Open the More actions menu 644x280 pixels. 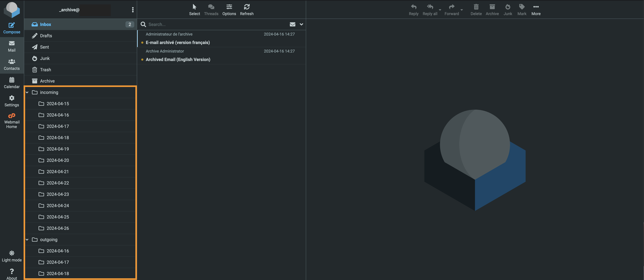click(x=536, y=10)
